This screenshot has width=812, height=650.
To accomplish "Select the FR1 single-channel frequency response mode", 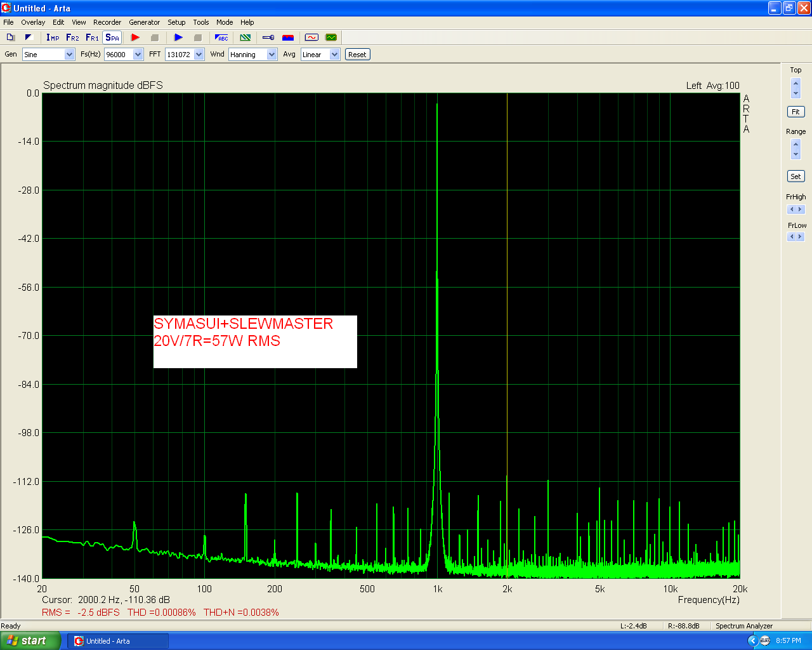I will click(x=92, y=37).
